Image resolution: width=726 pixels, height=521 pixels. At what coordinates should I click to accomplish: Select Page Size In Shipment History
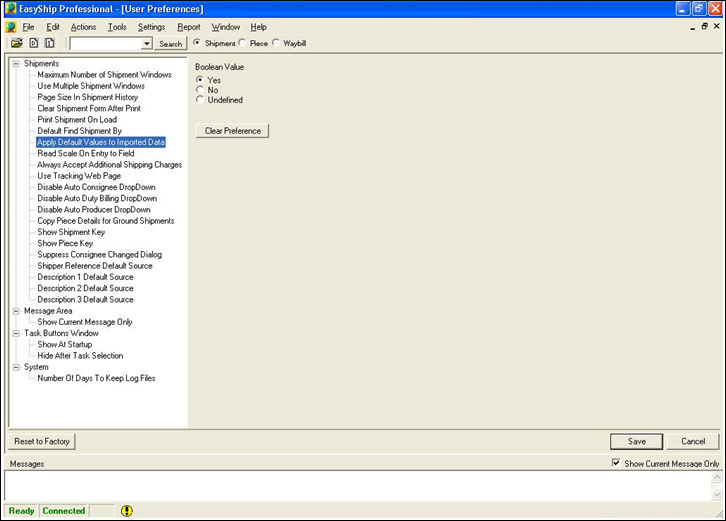tap(88, 97)
